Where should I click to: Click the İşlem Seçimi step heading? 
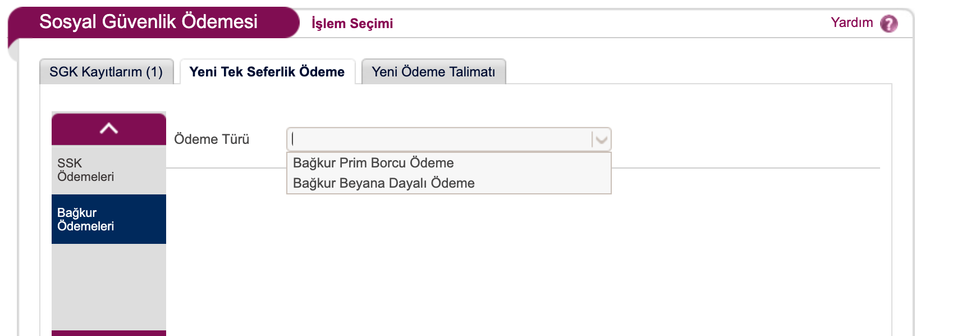pos(352,23)
